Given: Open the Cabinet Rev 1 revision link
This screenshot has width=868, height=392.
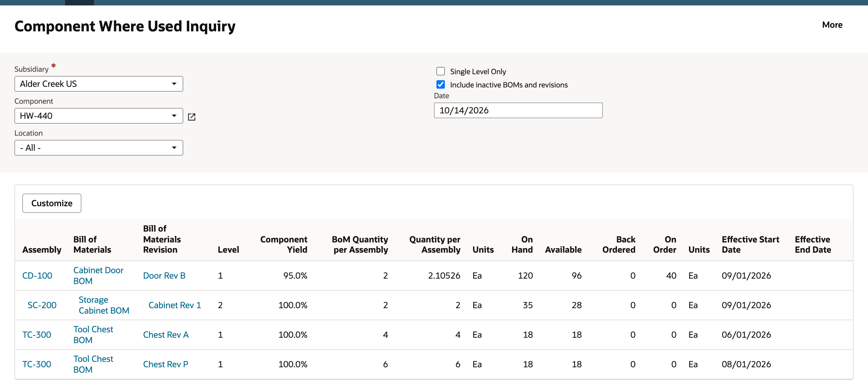Looking at the screenshot, I should [175, 305].
